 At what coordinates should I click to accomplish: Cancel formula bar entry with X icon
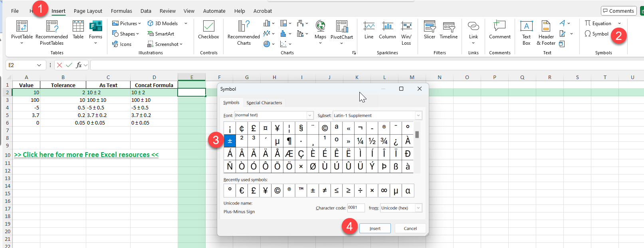[x=59, y=65]
